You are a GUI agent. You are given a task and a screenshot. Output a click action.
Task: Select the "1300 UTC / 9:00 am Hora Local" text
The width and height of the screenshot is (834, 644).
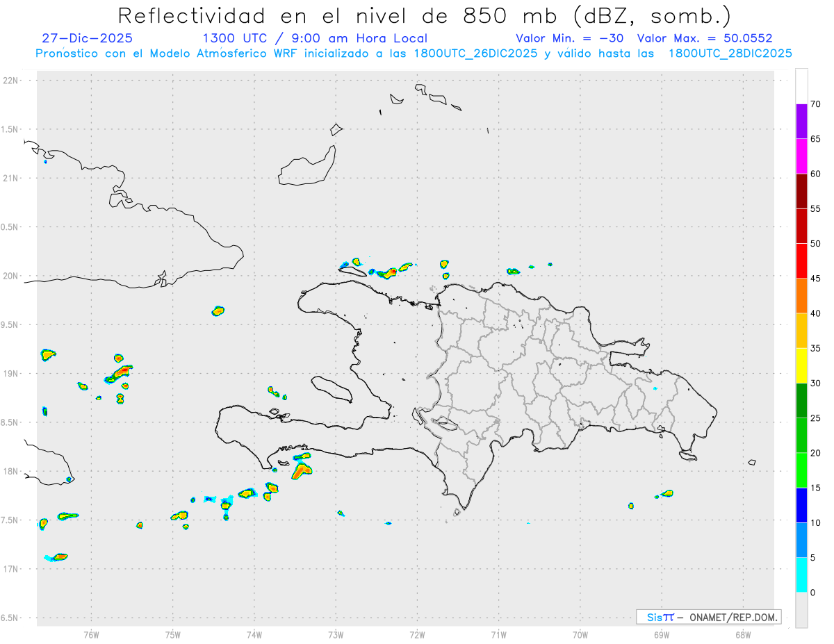(315, 38)
